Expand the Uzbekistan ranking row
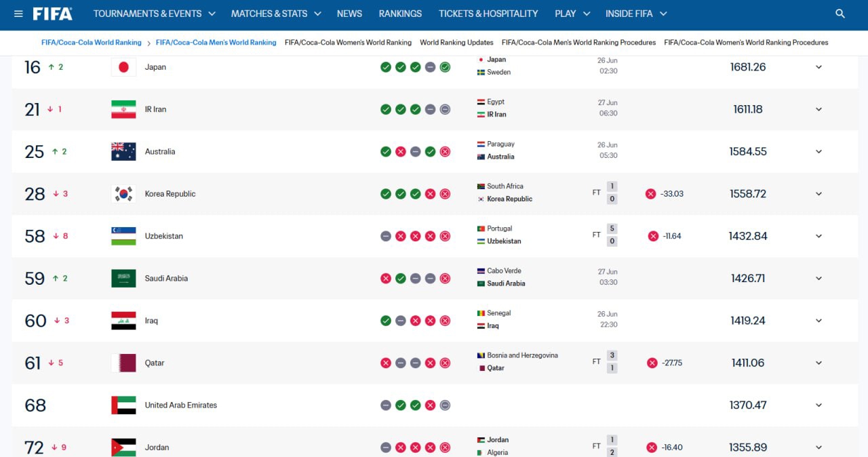Viewport: 868px width, 457px height. pyautogui.click(x=818, y=236)
